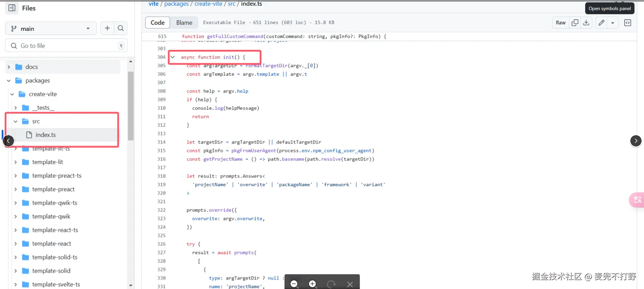The width and height of the screenshot is (644, 289).
Task: Expand the __tests__ folder chevron
Action: coord(16,108)
